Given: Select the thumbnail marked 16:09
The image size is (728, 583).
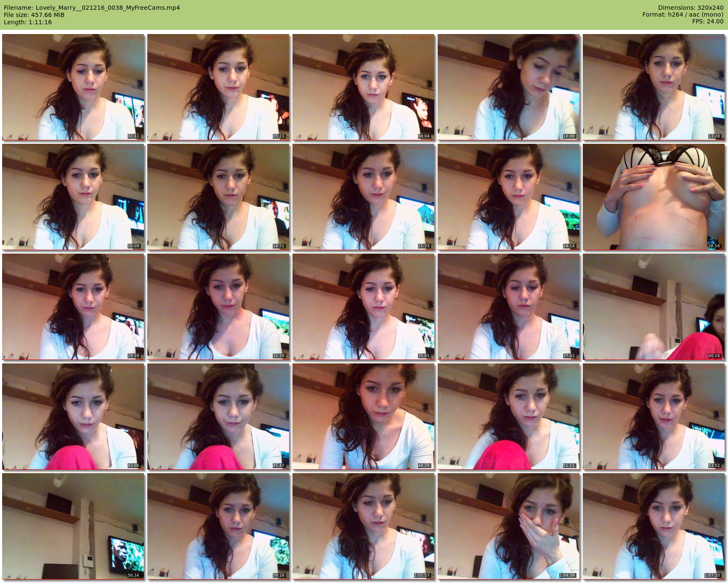Looking at the screenshot, I should (73, 197).
